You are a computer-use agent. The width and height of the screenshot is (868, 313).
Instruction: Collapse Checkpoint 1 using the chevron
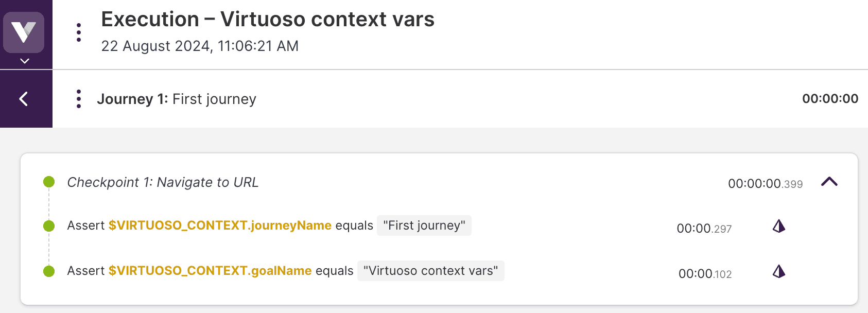coord(830,182)
